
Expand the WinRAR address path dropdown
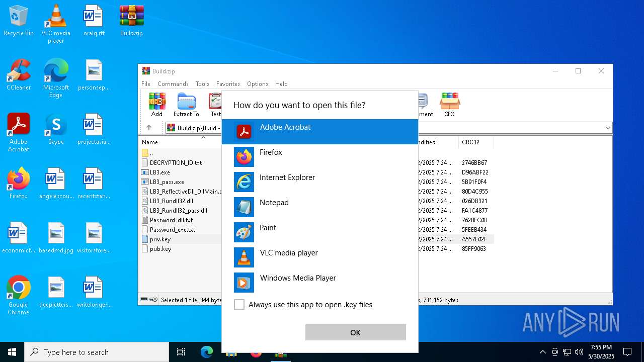(608, 128)
